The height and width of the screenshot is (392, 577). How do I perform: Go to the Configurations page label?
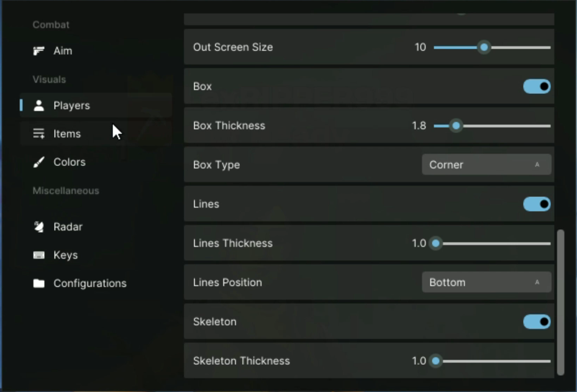point(90,283)
